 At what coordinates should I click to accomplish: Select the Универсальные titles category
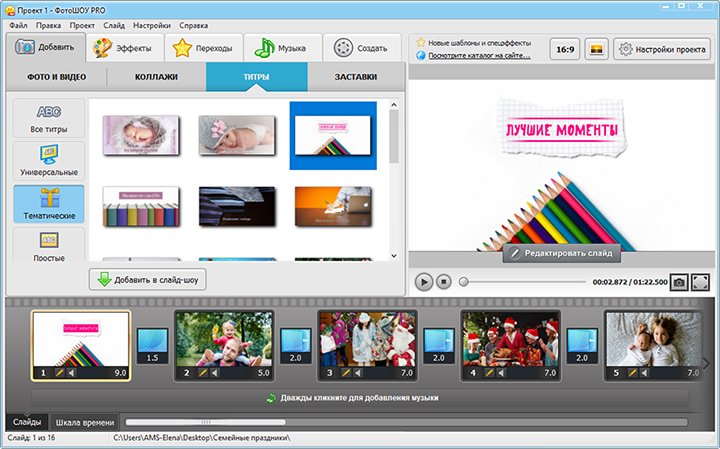click(48, 160)
